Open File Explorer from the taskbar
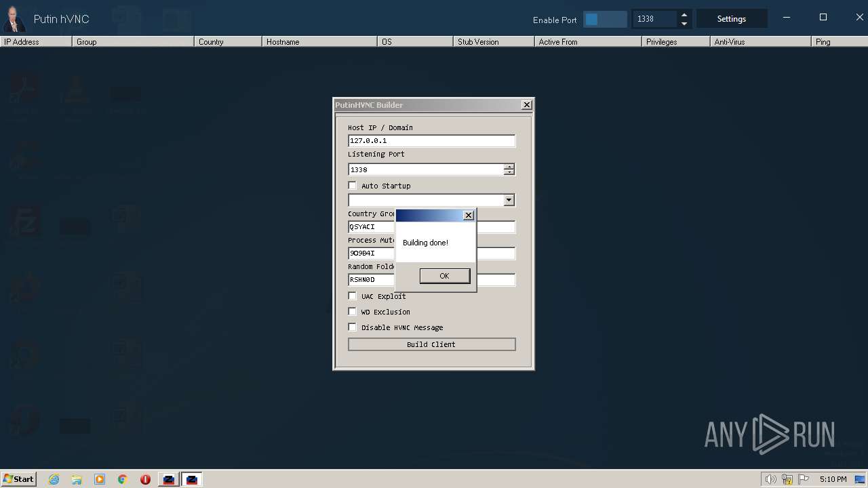Viewport: 868px width, 488px height. pyautogui.click(x=77, y=479)
